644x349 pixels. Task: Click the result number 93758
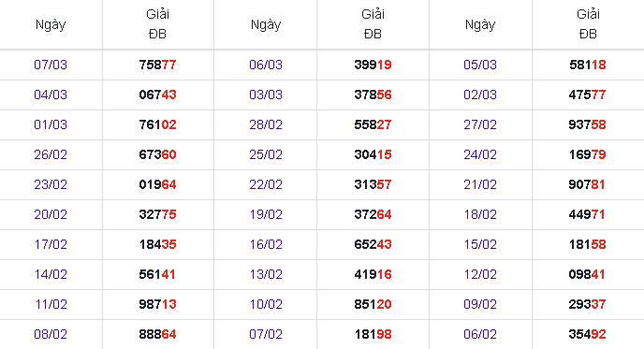tap(587, 124)
